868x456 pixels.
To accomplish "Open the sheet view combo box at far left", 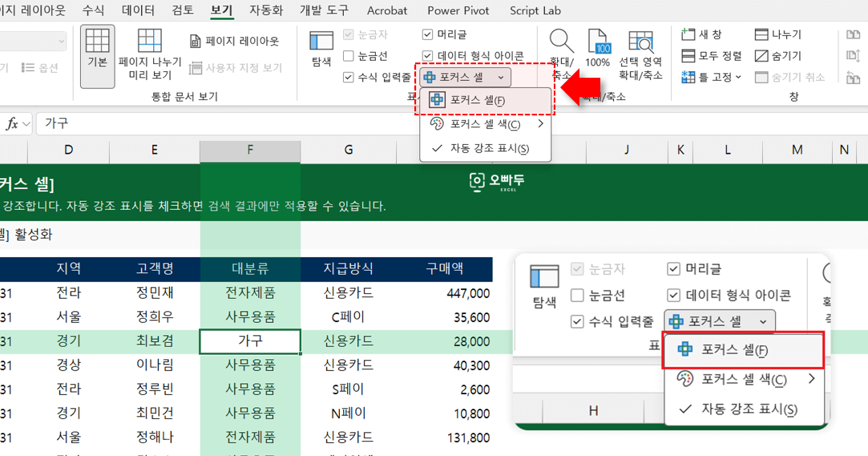I will [x=33, y=41].
